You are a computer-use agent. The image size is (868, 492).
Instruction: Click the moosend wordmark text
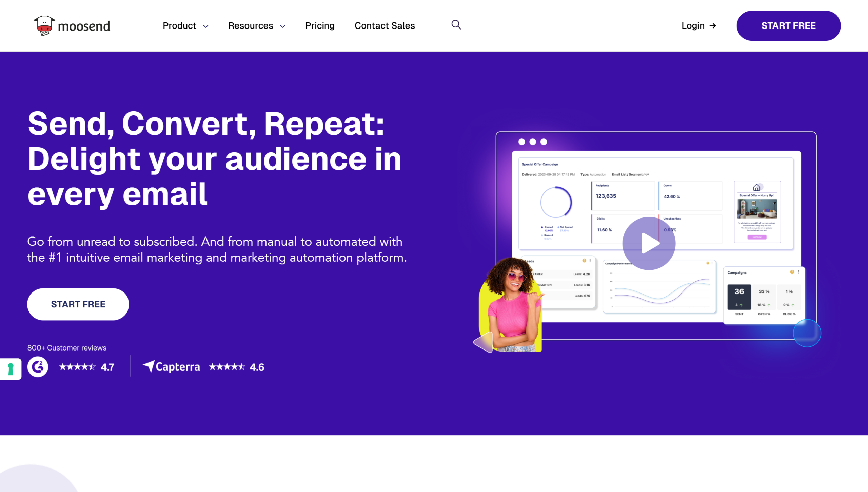(x=84, y=26)
